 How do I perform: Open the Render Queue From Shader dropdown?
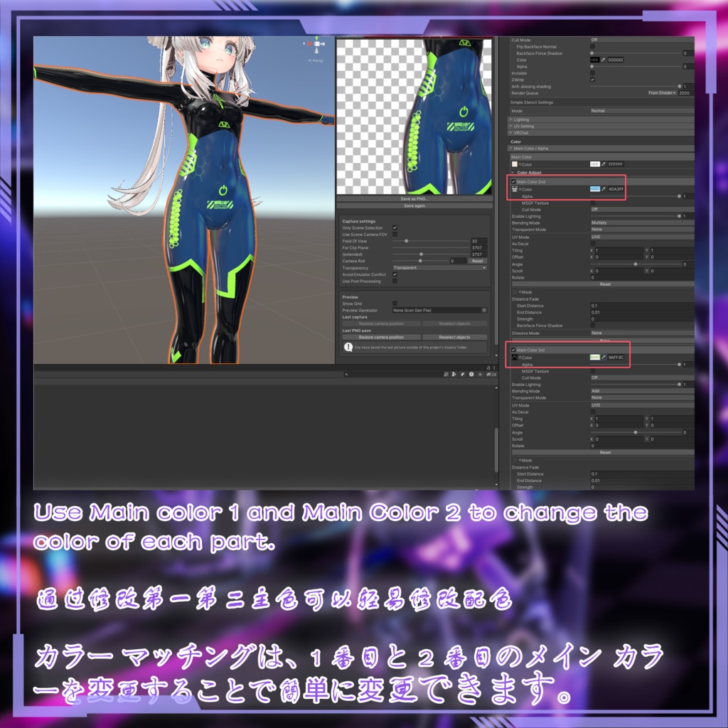pos(662,93)
